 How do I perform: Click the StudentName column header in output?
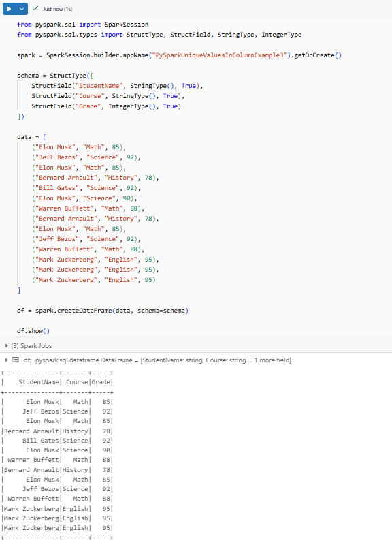[39, 382]
